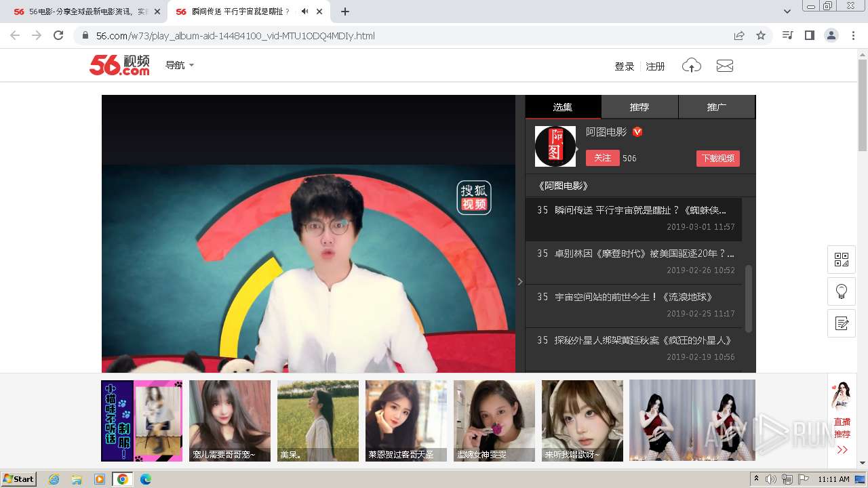The height and width of the screenshot is (488, 868).
Task: Click the 下载视频 download button
Action: [x=717, y=158]
